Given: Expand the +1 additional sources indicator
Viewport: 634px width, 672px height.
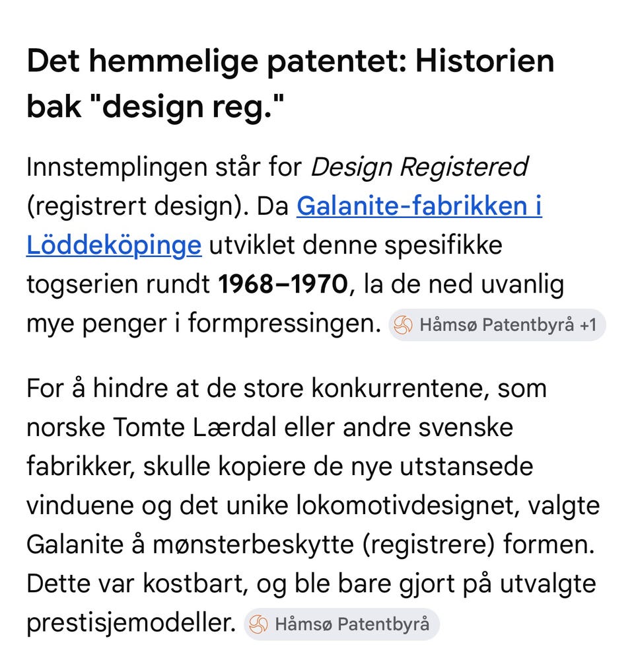Looking at the screenshot, I should pos(588,325).
